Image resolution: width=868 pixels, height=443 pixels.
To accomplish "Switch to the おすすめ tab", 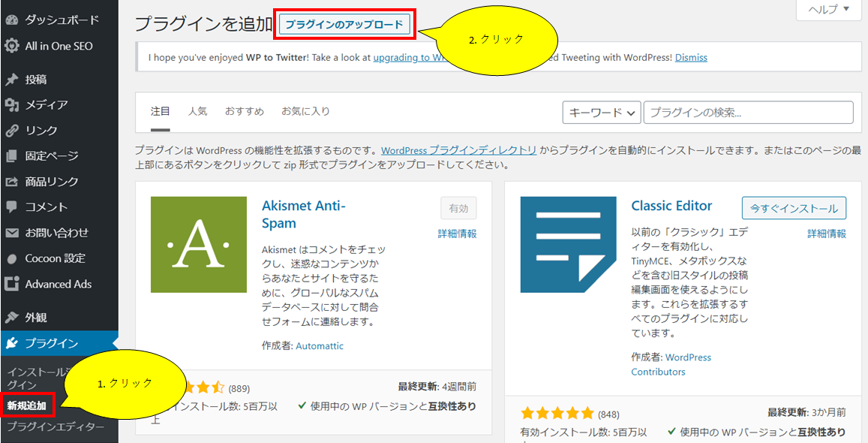I will (244, 112).
